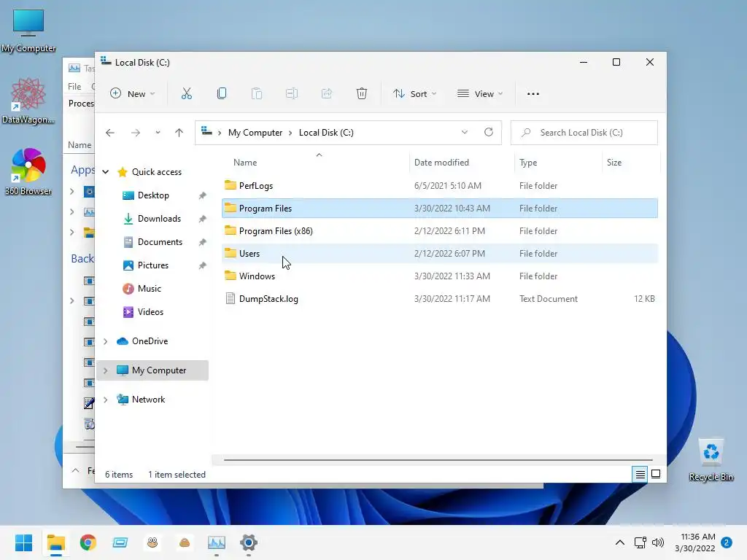Open File menu in Task Manager window

pos(74,86)
